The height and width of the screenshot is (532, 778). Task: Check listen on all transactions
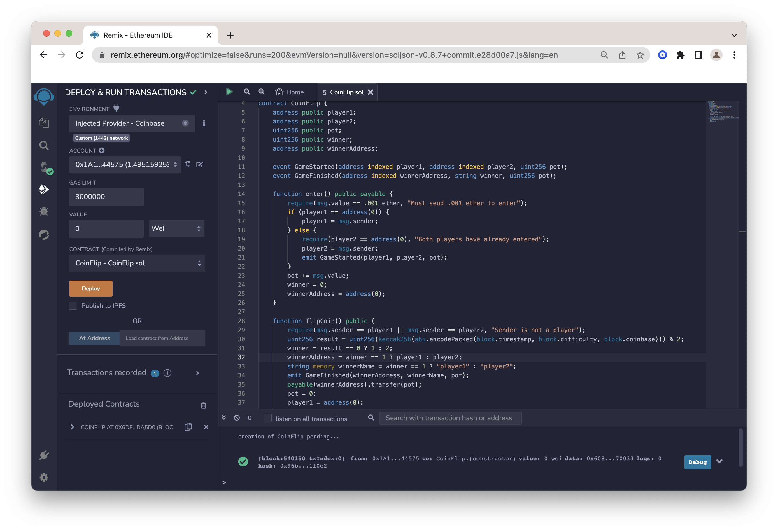(x=267, y=418)
